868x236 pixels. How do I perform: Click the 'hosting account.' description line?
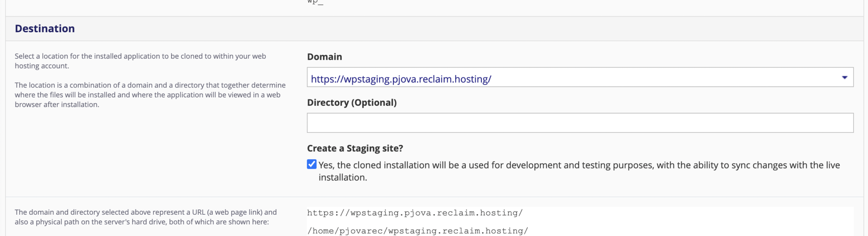(42, 66)
